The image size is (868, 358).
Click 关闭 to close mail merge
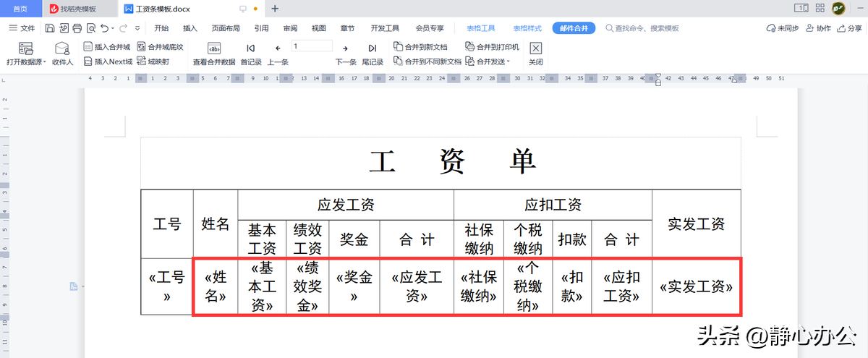[535, 54]
